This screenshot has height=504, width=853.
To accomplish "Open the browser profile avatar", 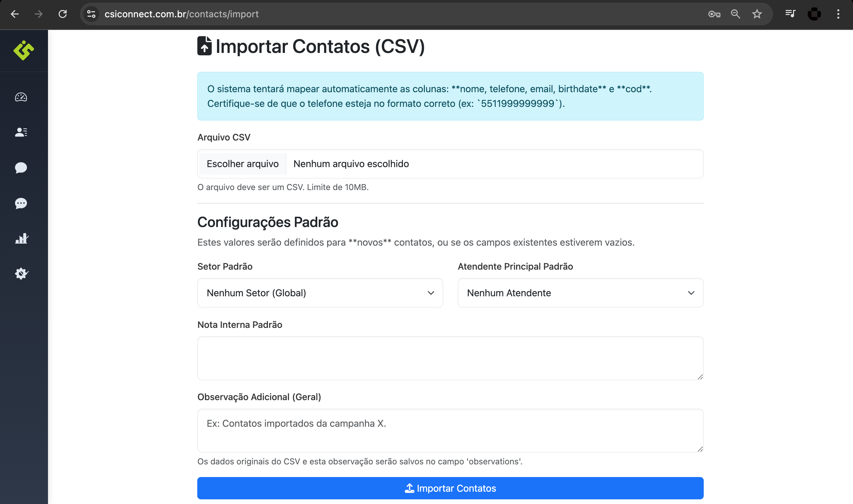I will [814, 14].
